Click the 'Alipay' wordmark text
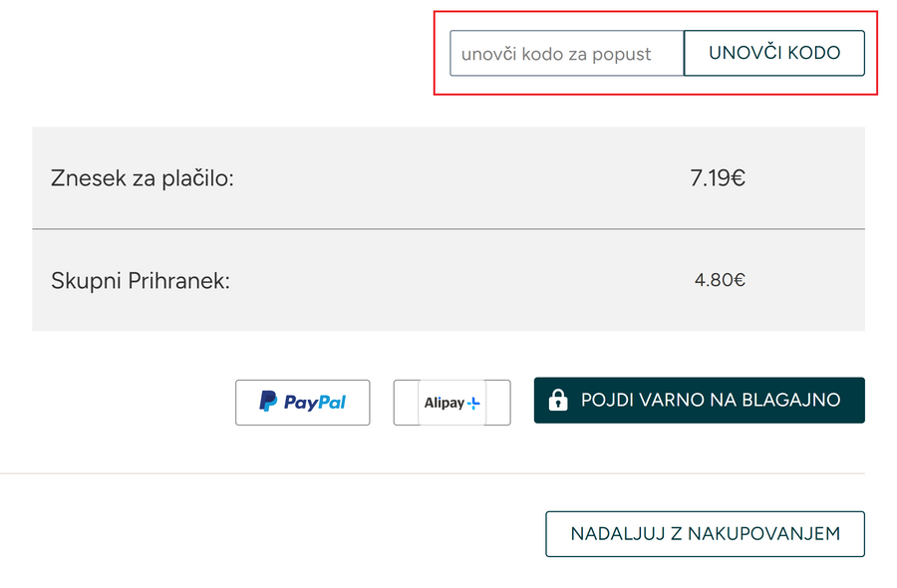Screen dimensions: 897x588 click(x=445, y=403)
